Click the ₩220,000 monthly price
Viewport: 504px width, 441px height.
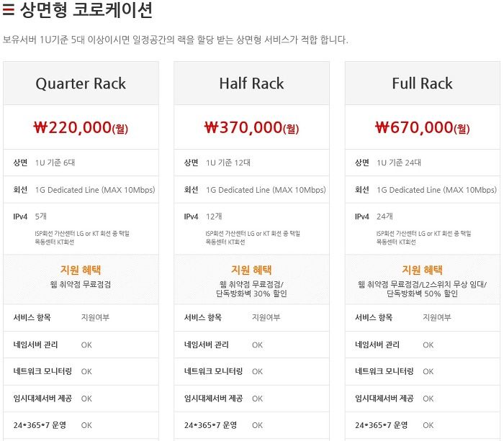click(81, 128)
